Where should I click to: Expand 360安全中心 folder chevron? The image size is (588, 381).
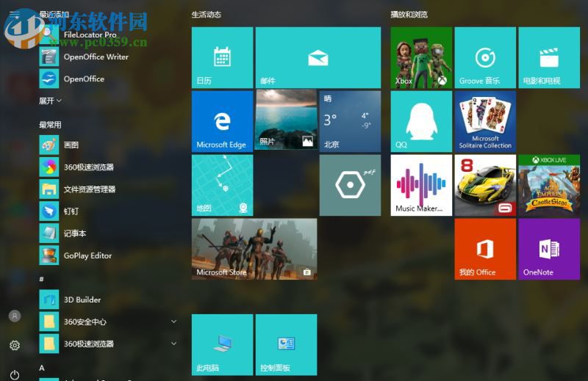point(173,322)
